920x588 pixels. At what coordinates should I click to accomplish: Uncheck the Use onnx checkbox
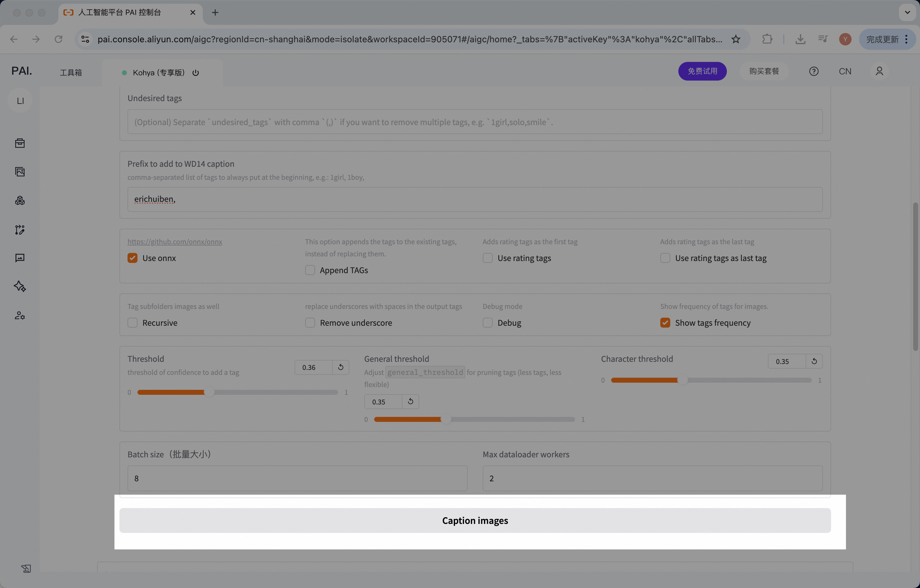click(x=132, y=258)
